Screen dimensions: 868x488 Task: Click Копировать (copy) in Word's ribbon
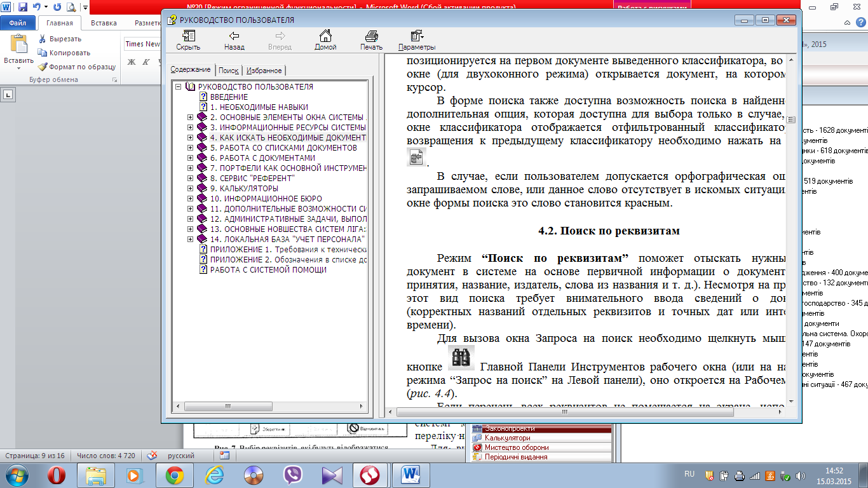64,53
